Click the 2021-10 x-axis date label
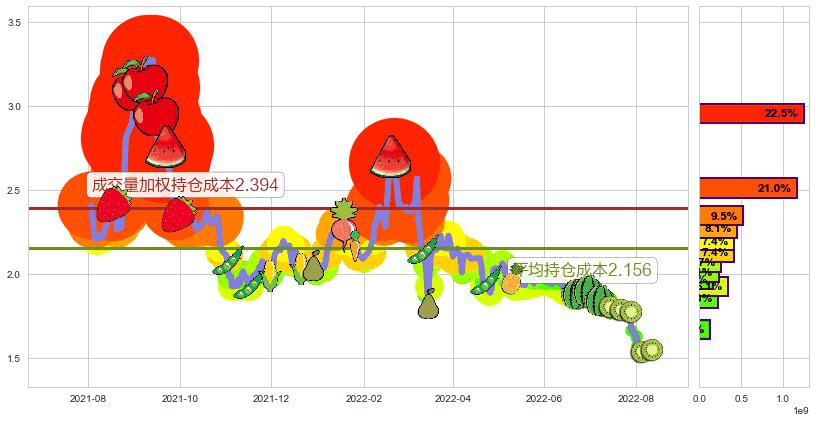This screenshot has height=422, width=816. (x=179, y=398)
